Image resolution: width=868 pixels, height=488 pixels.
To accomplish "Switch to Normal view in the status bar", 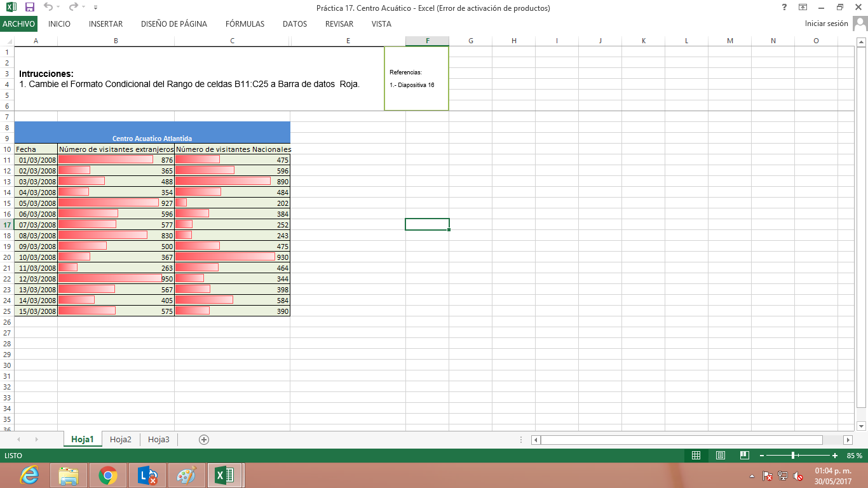I will coord(696,456).
